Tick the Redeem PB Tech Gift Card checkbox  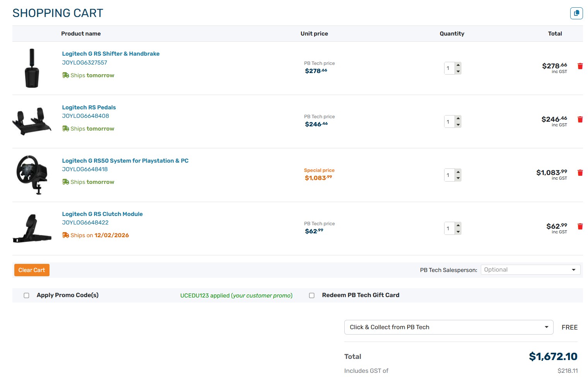click(312, 296)
